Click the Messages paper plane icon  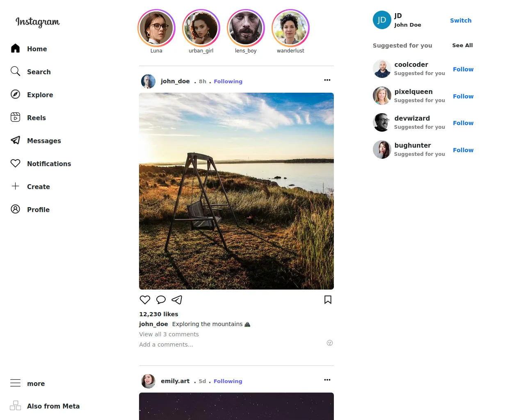pos(15,140)
